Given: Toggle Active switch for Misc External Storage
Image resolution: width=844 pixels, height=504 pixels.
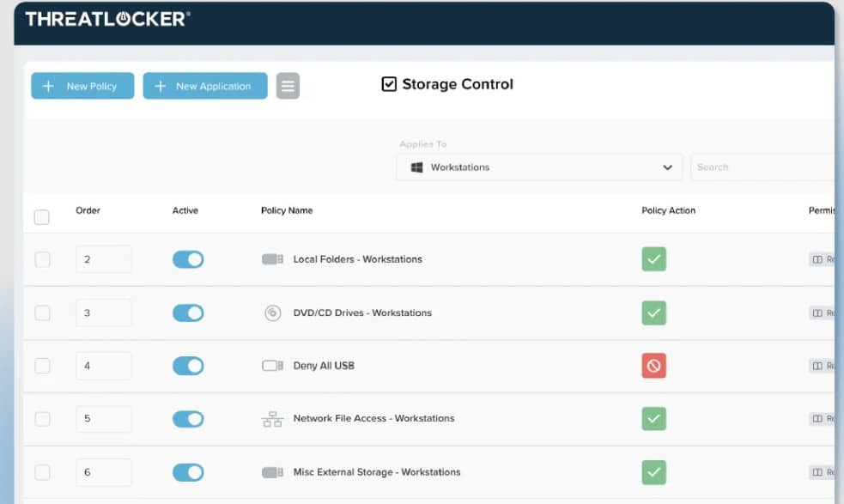Looking at the screenshot, I should (x=188, y=472).
